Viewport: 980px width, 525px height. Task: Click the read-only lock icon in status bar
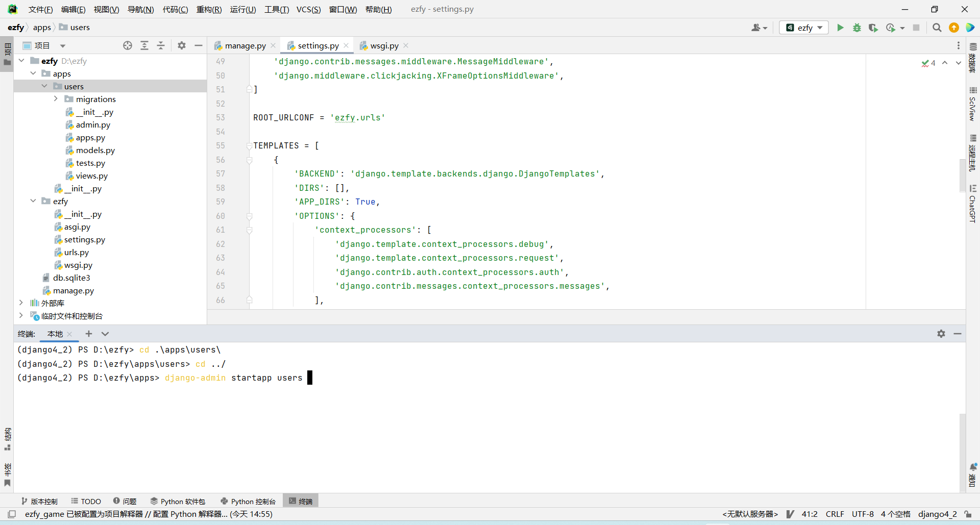click(x=968, y=514)
